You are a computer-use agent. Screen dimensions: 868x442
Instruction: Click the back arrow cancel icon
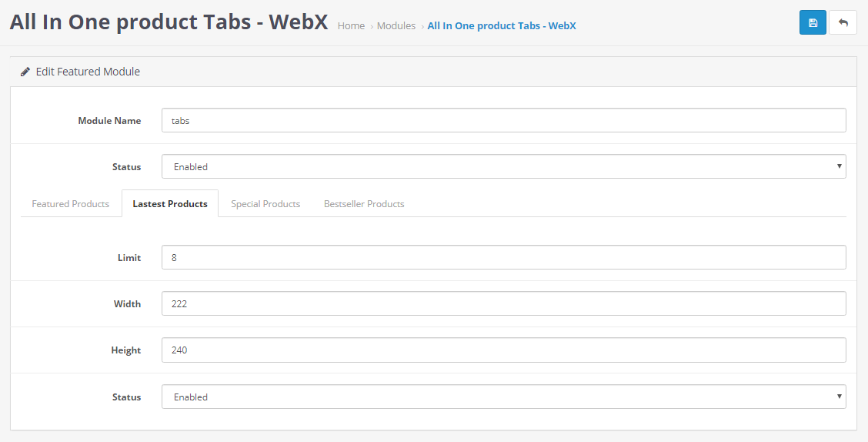[x=843, y=22]
